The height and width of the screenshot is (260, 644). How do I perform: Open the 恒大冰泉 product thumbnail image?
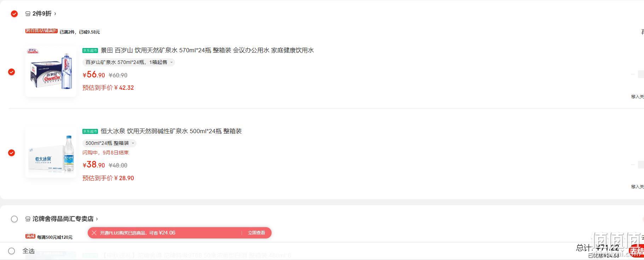coord(51,152)
